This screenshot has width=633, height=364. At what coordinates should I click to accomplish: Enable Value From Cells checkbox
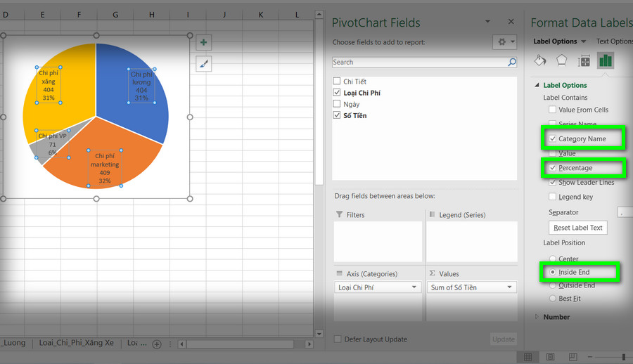coord(552,110)
